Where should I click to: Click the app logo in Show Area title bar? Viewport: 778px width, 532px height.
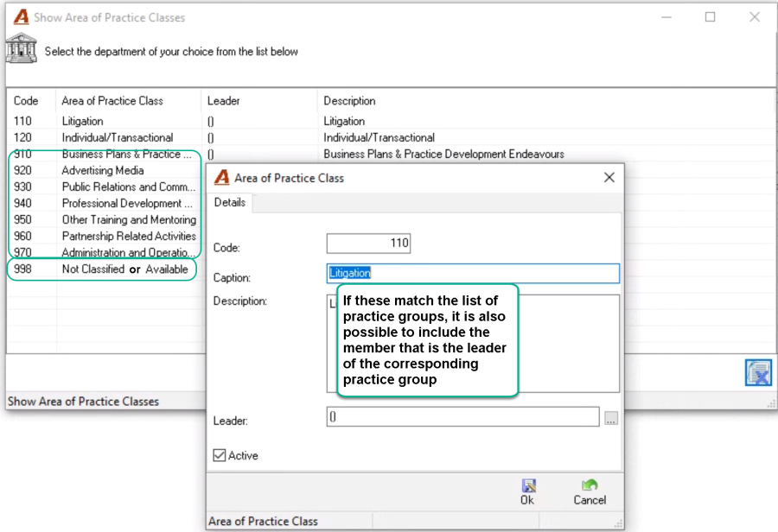pyautogui.click(x=22, y=17)
